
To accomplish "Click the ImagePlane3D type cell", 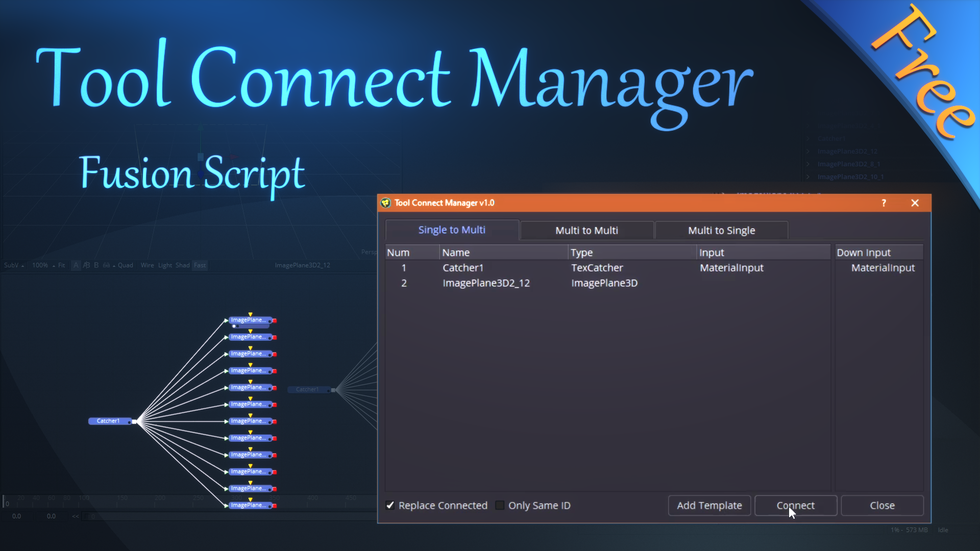I will (604, 283).
